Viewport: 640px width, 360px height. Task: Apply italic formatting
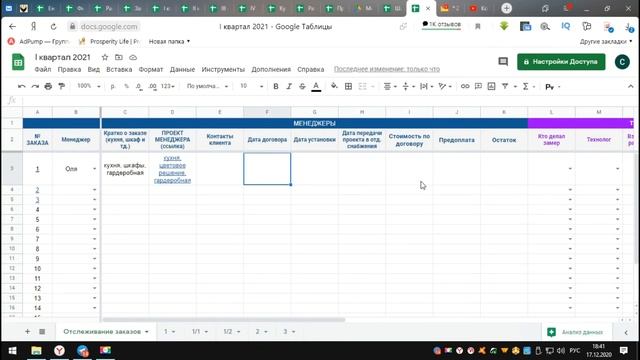click(289, 87)
